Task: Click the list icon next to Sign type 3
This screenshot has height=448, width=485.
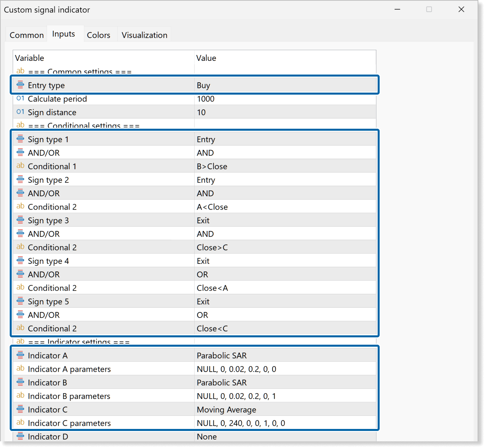Action: pyautogui.click(x=20, y=220)
